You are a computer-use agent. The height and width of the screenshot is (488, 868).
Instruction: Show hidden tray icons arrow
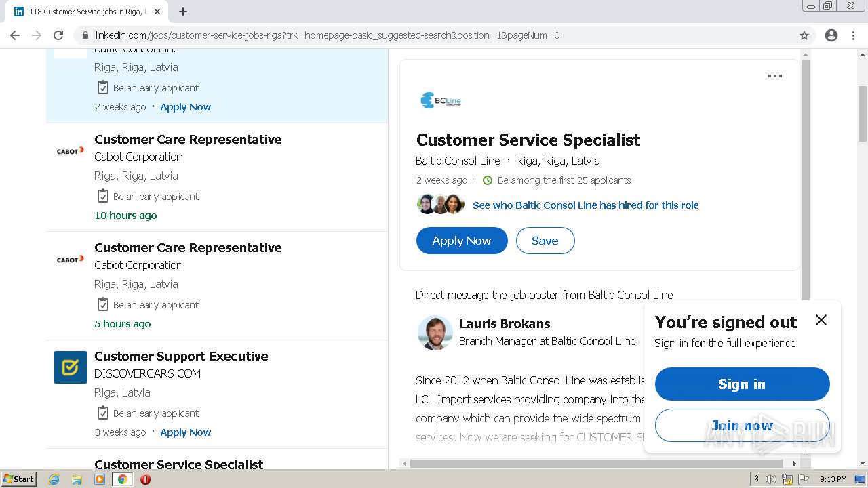(756, 479)
